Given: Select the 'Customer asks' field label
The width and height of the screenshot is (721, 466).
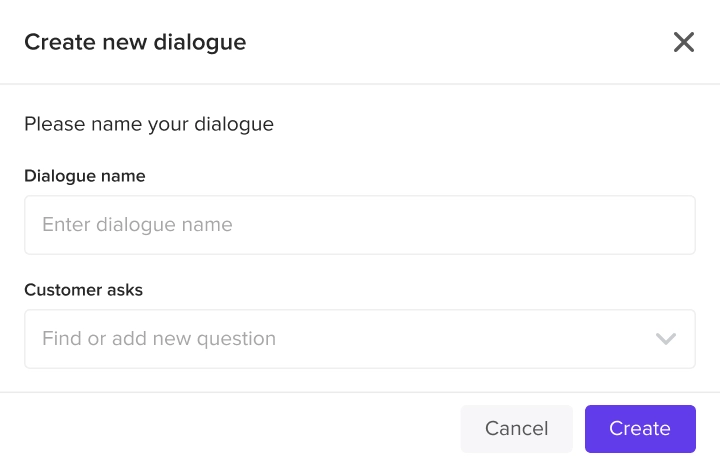Looking at the screenshot, I should [83, 290].
